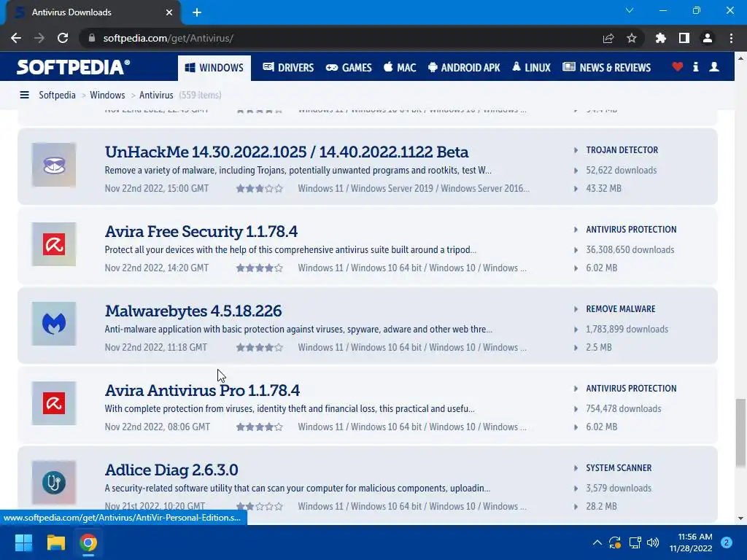Open the News & Reviews section
Viewport: 747px width, 560px height.
[606, 68]
